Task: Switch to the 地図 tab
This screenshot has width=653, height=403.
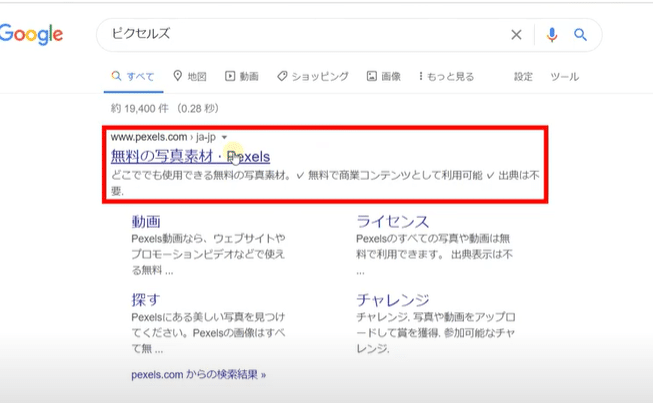Action: click(x=190, y=77)
